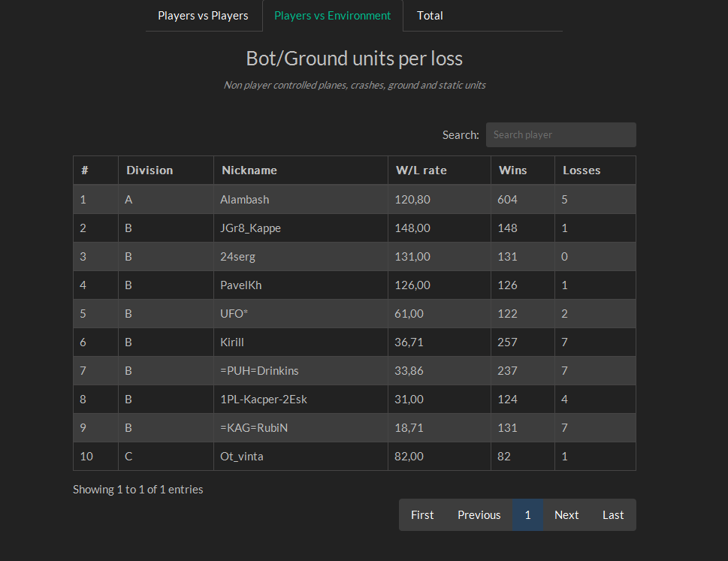The image size is (728, 561).
Task: Sort by the # rank column
Action: coord(85,170)
